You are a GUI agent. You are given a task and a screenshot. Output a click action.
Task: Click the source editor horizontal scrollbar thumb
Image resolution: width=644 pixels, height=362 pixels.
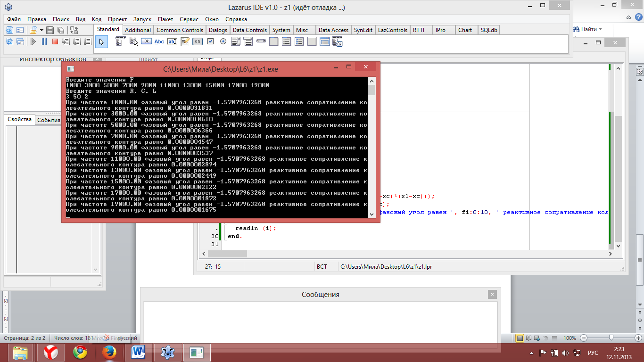point(228,254)
